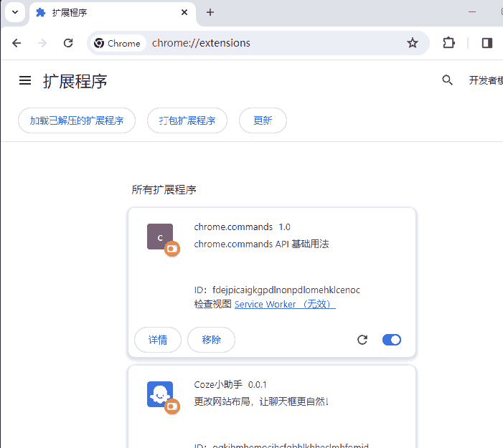This screenshot has height=448, width=503.
Task: Click the 更新 button
Action: click(x=263, y=120)
